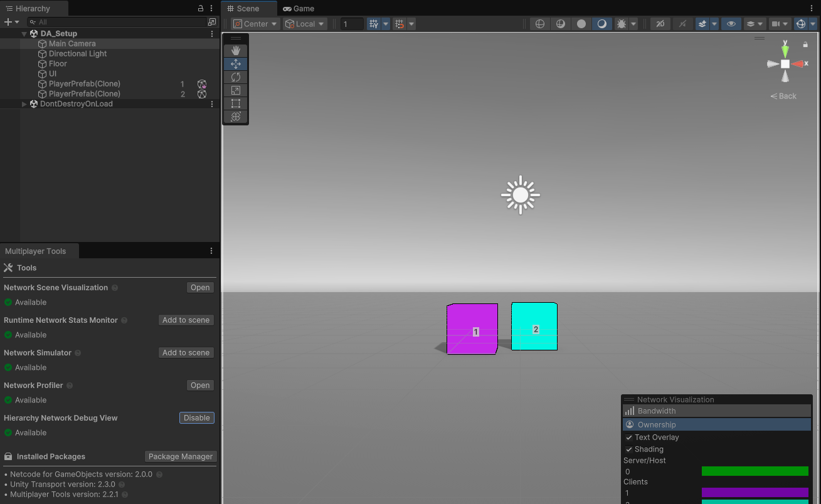Select wireframe draw mode globe icon
Screen dimensions: 821x504
[x=539, y=24]
